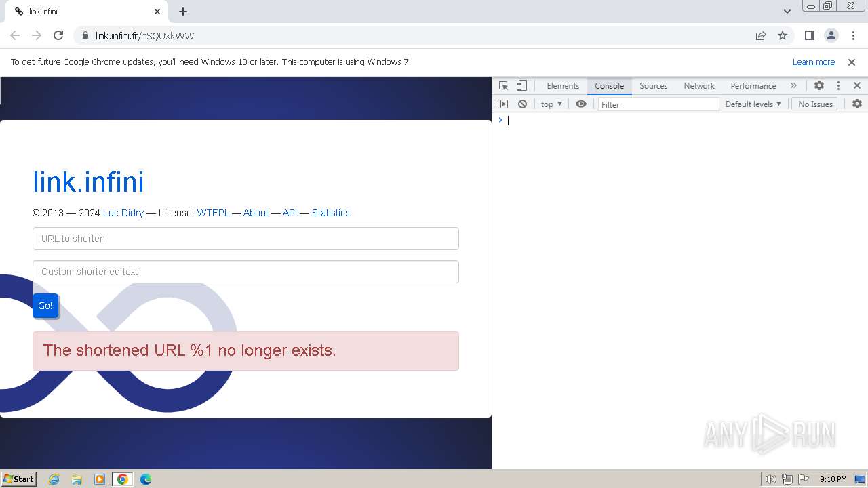Go back to the previous page
868x488 pixels.
click(15, 35)
